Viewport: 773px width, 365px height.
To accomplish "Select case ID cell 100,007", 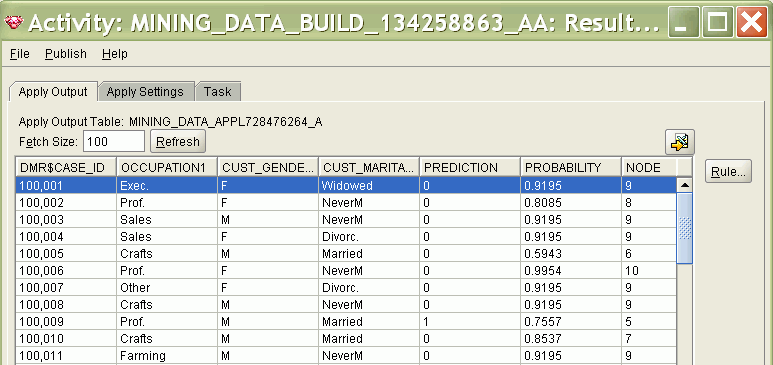I will 66,288.
